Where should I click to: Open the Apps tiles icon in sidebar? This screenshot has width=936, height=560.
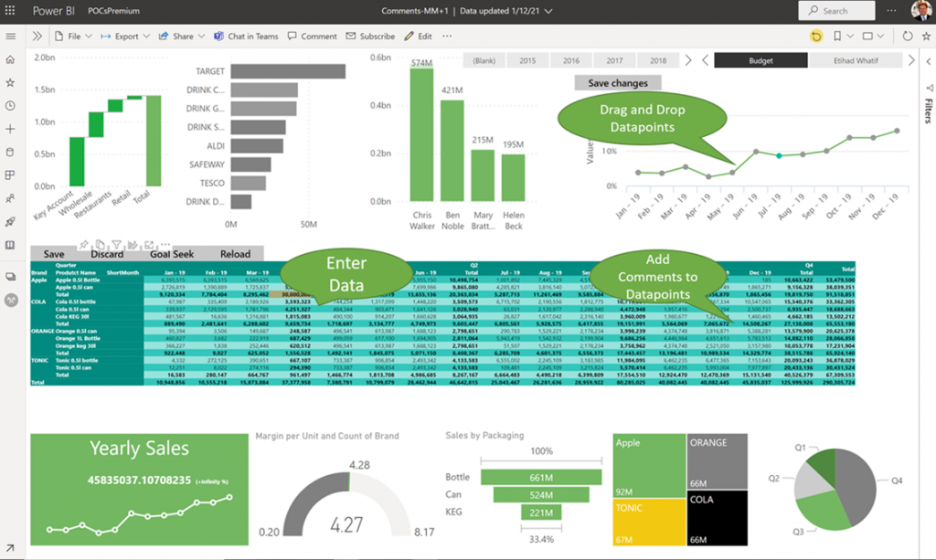[x=10, y=175]
